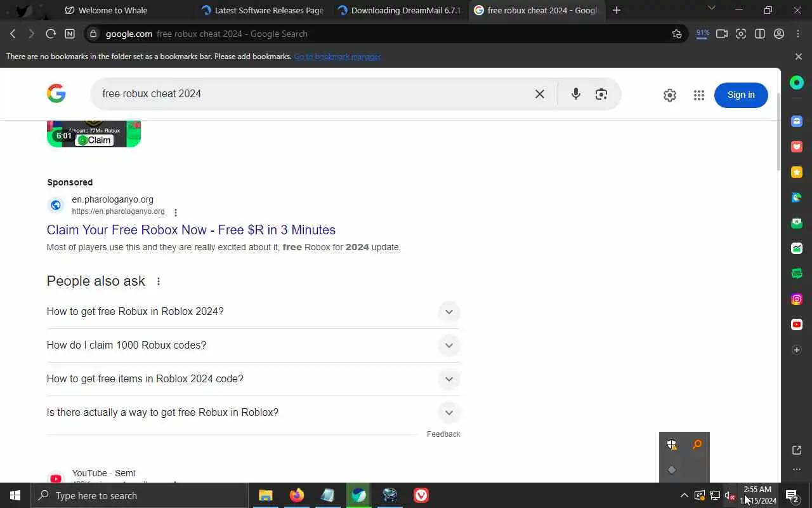Open the tab list dropdown chevron
The image size is (812, 508).
[711, 8]
